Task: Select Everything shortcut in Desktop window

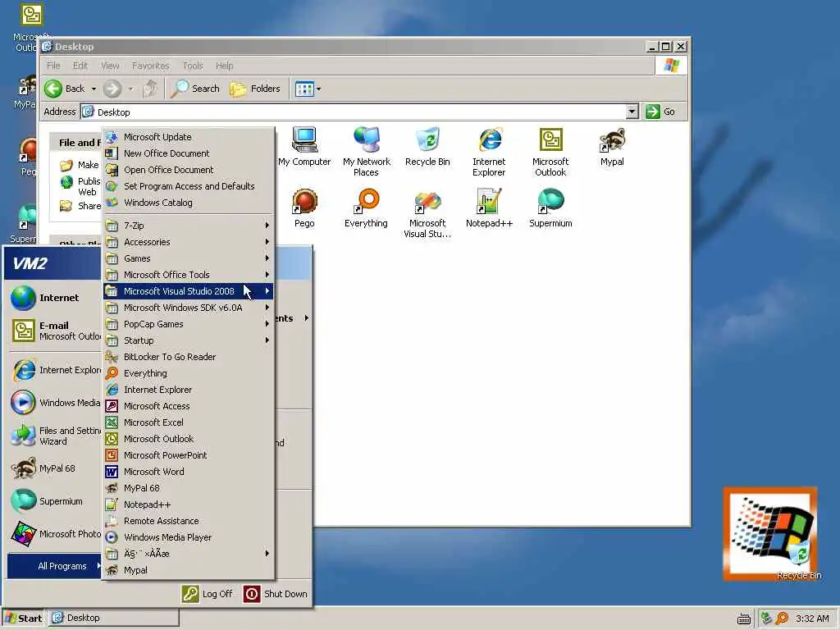Action: click(x=367, y=208)
